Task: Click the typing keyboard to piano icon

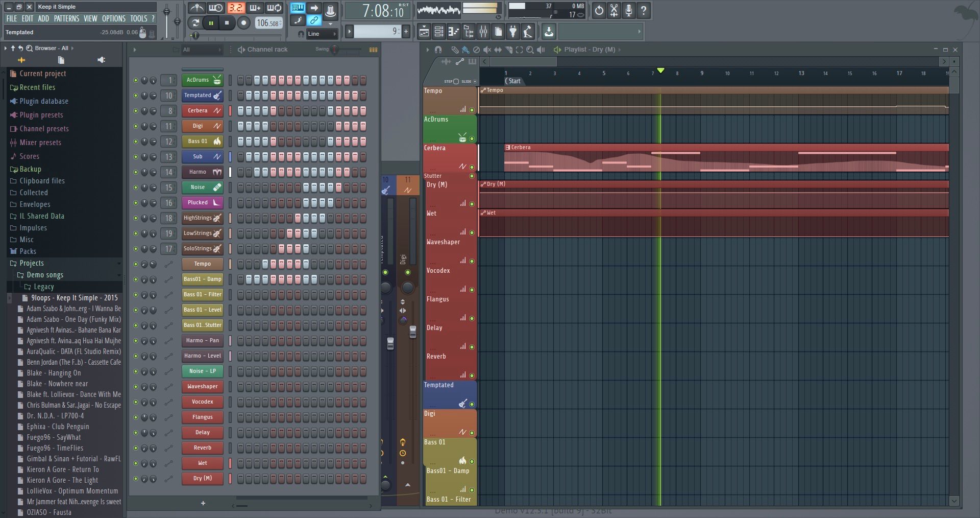Action: click(297, 8)
